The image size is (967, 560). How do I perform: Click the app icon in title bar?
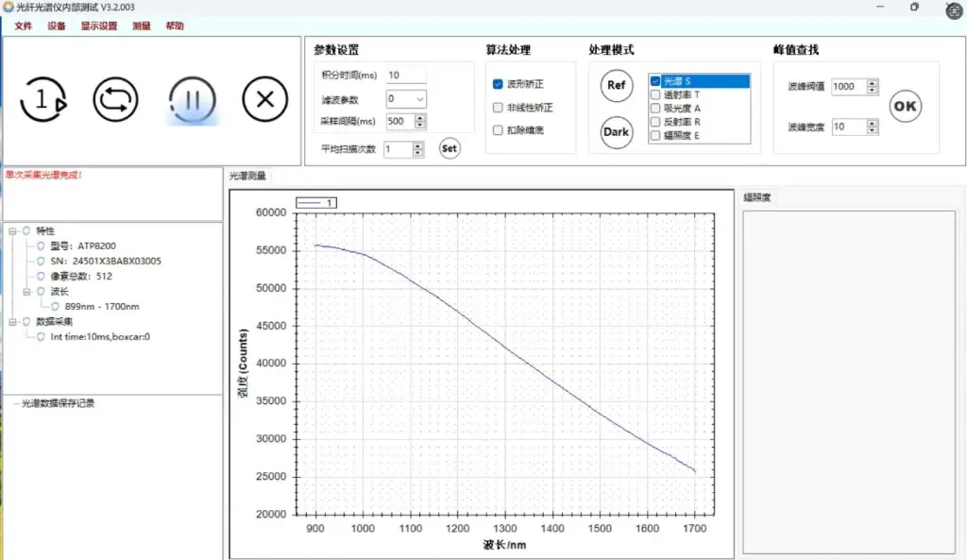pos(8,7)
